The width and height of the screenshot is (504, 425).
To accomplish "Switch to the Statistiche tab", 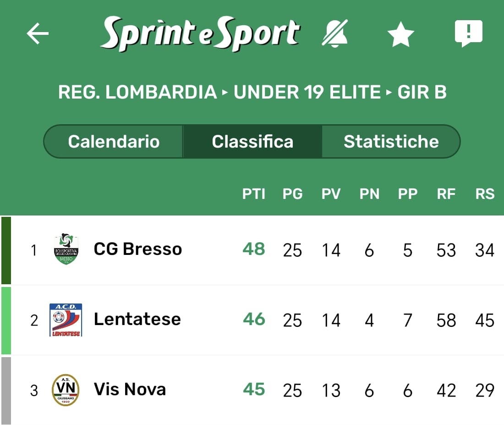I will [391, 141].
